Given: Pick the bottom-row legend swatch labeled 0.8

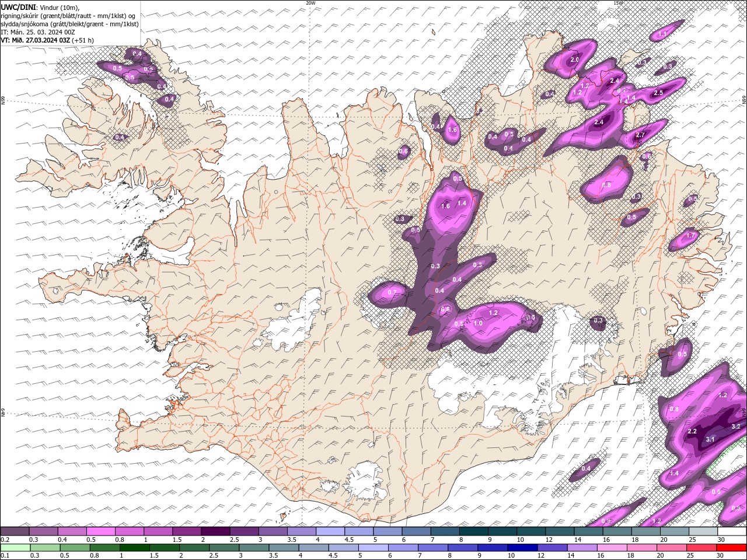Looking at the screenshot, I should coord(104,548).
